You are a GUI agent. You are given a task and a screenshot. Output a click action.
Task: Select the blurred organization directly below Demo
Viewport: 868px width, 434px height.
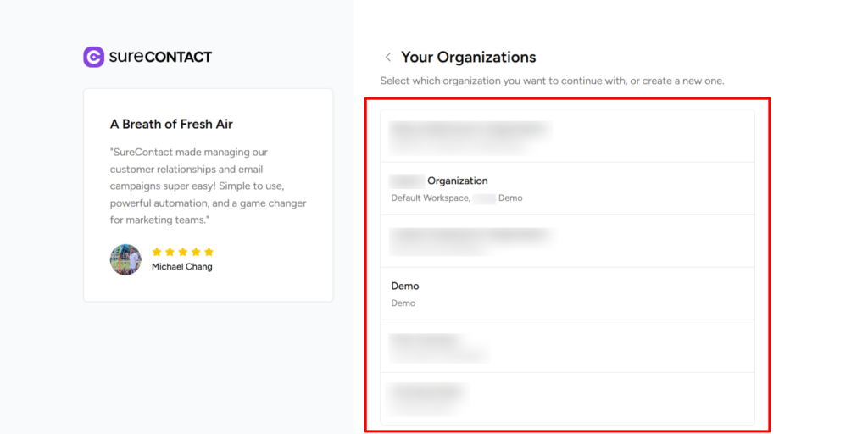(567, 346)
